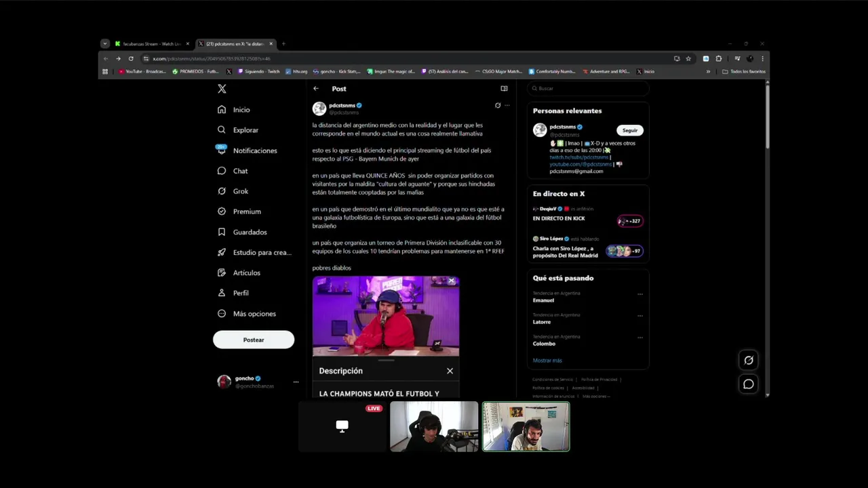Open the goncho account menu dots
Screen dimensions: 868x488
click(x=296, y=382)
